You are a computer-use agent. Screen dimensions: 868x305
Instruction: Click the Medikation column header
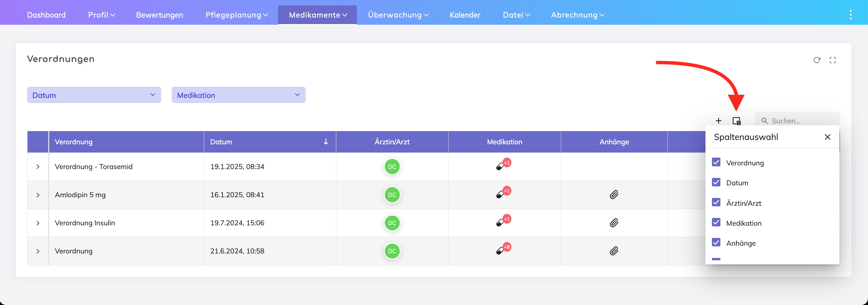(x=505, y=142)
